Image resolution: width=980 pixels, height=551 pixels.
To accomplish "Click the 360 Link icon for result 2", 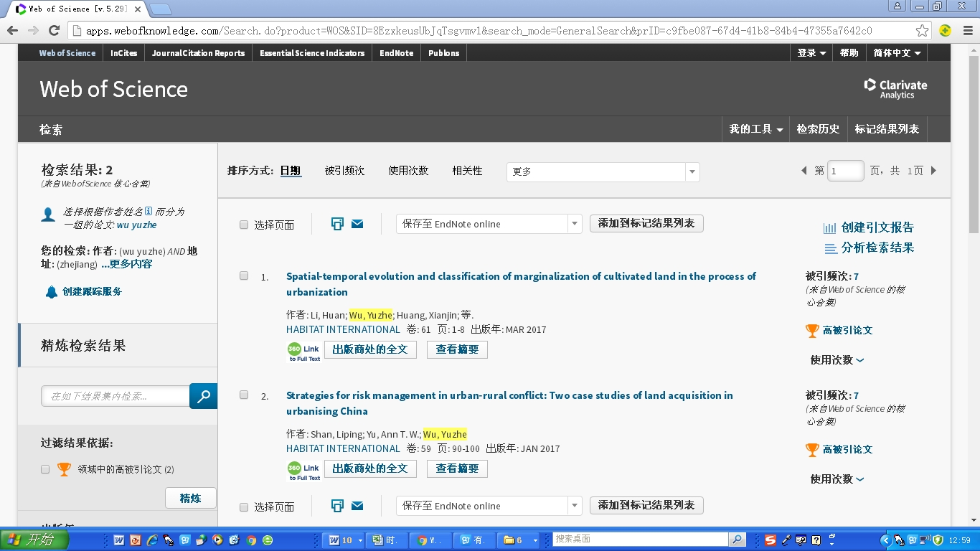I will [304, 471].
